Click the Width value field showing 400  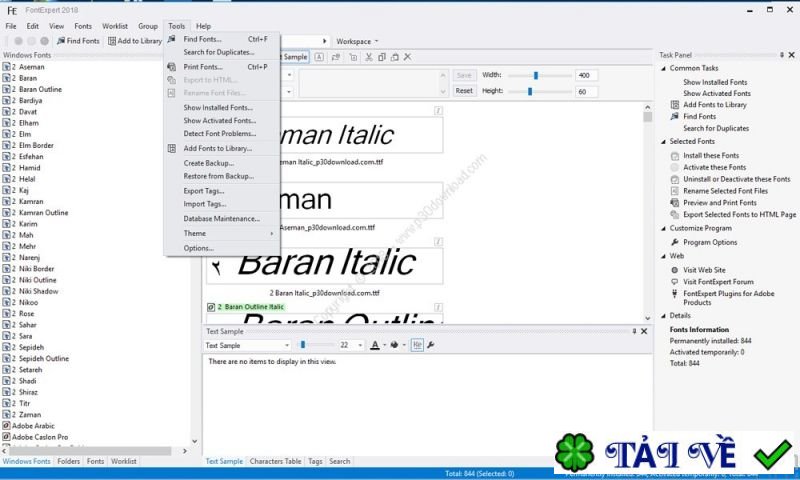pos(586,75)
